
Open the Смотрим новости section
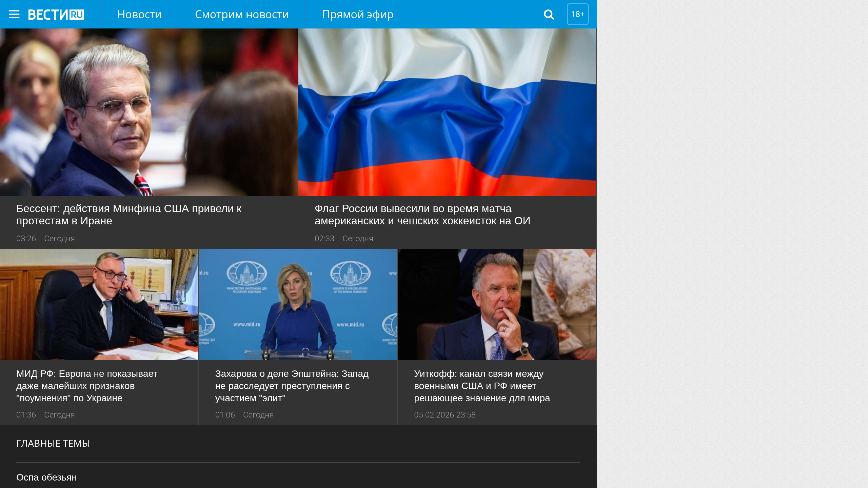pyautogui.click(x=241, y=14)
